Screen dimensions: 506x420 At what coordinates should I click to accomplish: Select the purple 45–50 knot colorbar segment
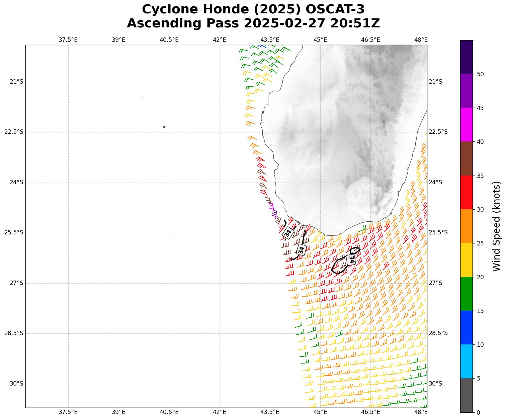(x=466, y=91)
